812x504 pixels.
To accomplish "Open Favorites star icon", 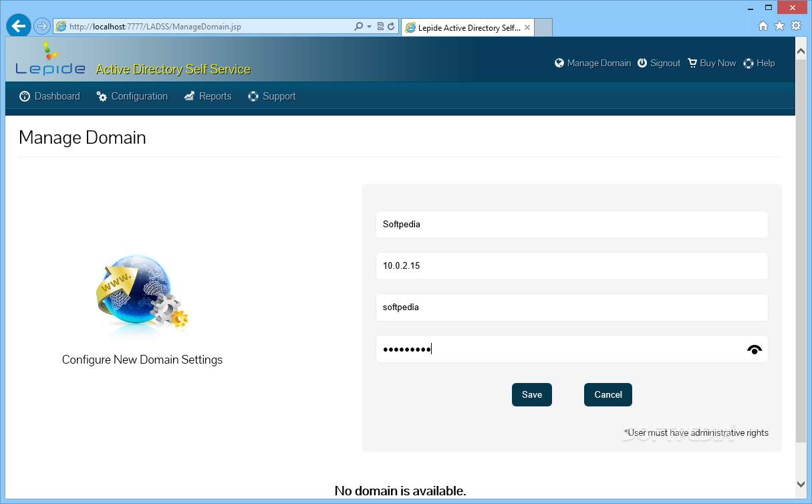I will pyautogui.click(x=779, y=26).
